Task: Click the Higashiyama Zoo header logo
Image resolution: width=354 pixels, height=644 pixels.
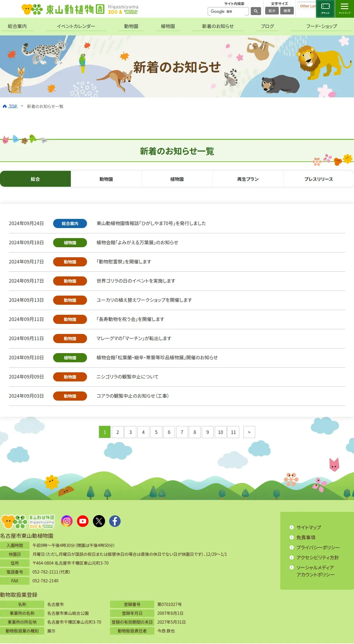Action: coord(80,9)
